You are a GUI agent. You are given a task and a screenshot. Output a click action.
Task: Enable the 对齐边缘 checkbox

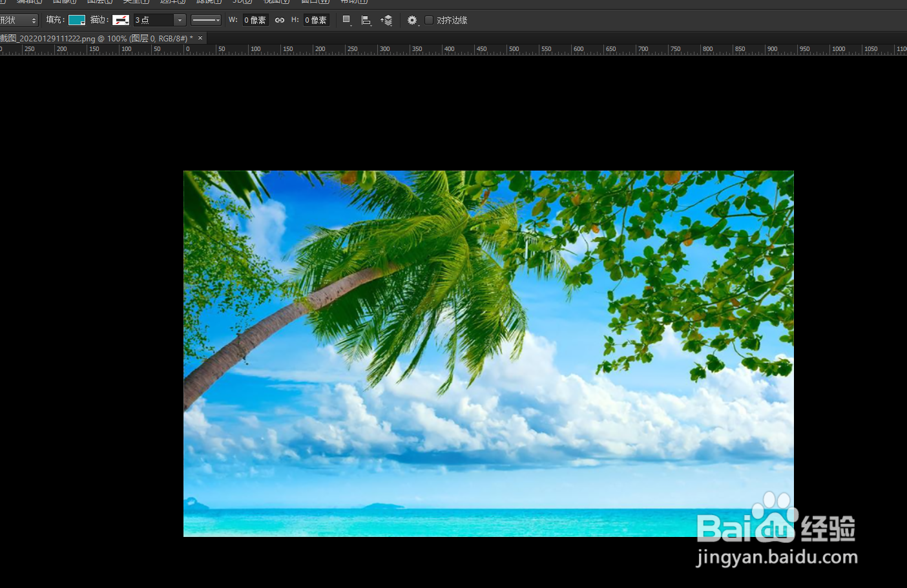click(429, 20)
